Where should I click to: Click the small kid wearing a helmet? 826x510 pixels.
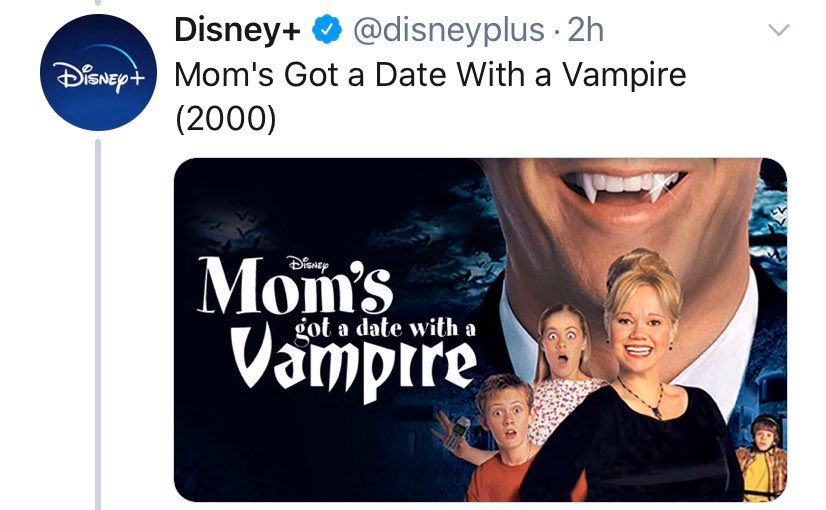click(762, 457)
